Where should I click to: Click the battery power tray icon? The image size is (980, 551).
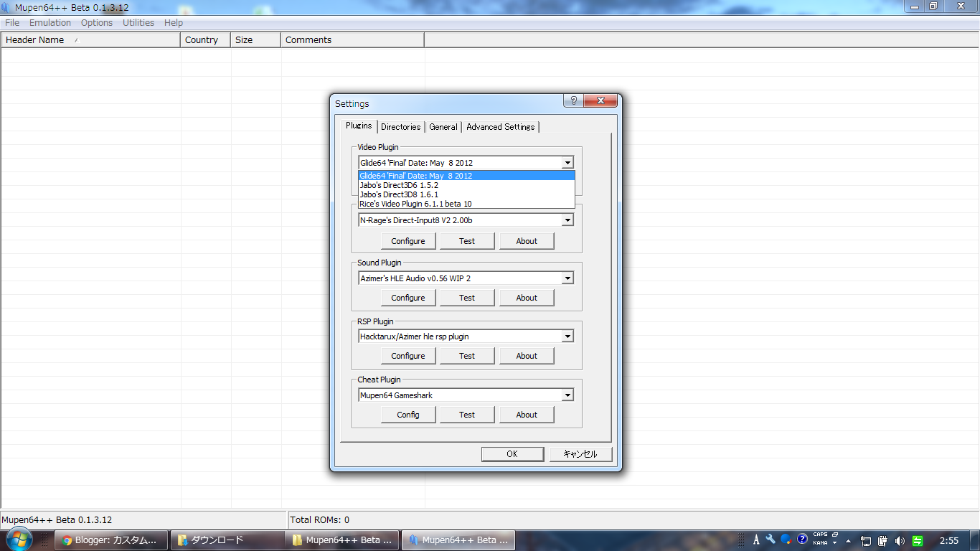pyautogui.click(x=883, y=541)
